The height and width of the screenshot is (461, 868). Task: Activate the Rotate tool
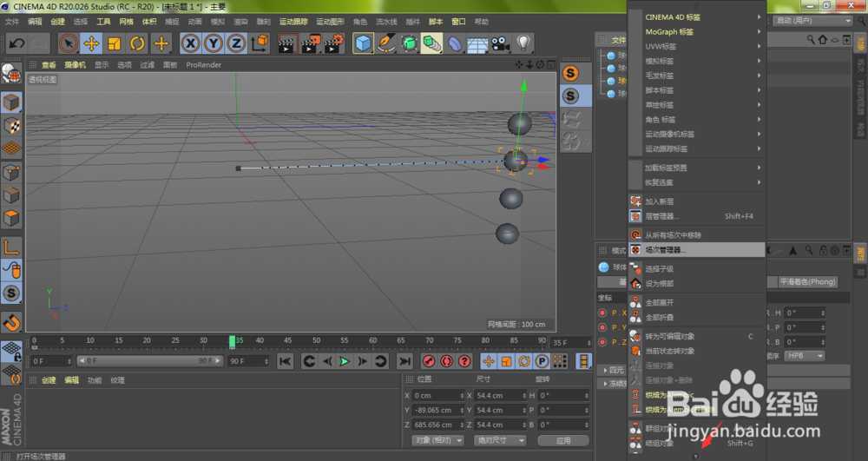coord(137,43)
